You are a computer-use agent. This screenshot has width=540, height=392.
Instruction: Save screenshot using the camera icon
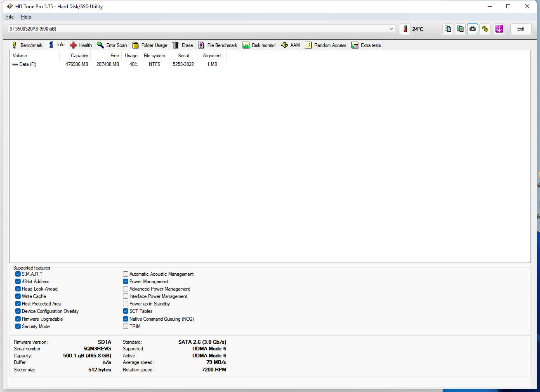[x=472, y=29]
